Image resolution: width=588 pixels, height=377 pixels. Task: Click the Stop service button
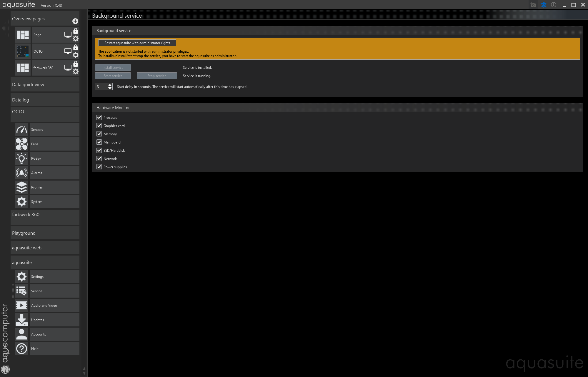[157, 76]
